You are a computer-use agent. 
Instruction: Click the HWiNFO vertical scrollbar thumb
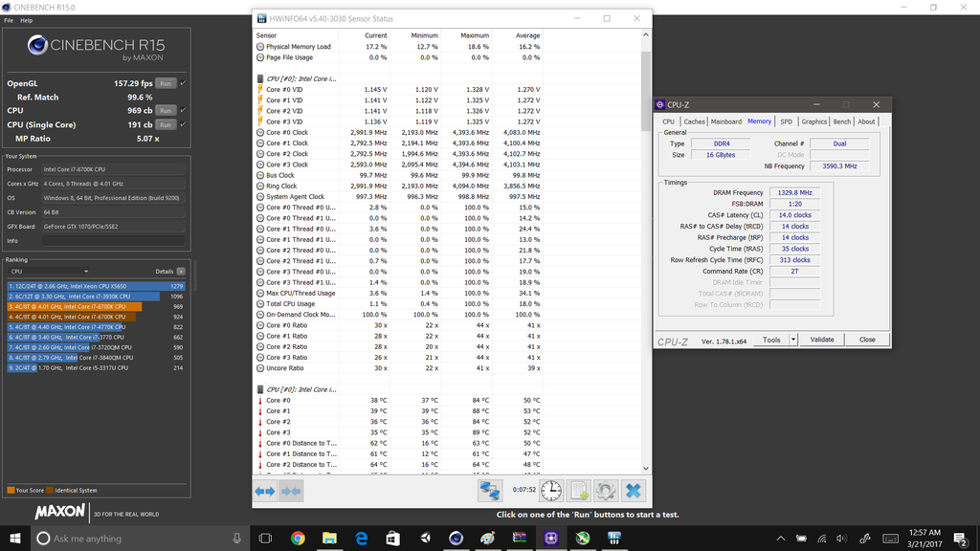pos(646,91)
